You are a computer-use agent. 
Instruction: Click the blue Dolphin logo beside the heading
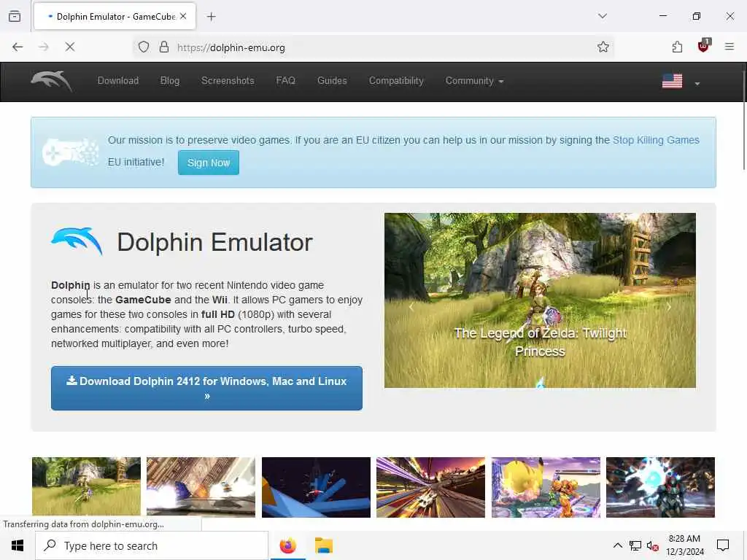coord(77,241)
